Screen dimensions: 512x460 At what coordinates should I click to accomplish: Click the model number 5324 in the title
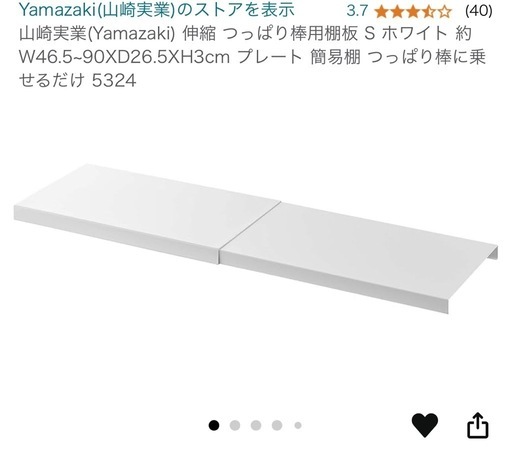pos(114,80)
